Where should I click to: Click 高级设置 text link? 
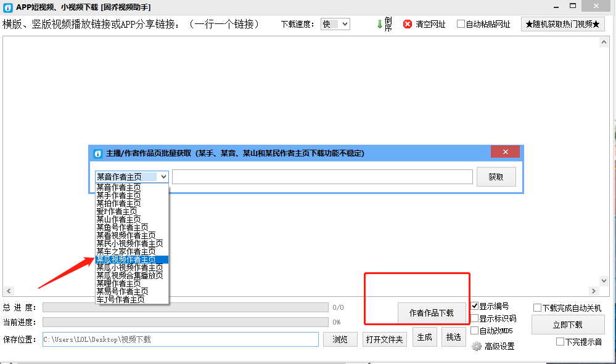tap(499, 346)
